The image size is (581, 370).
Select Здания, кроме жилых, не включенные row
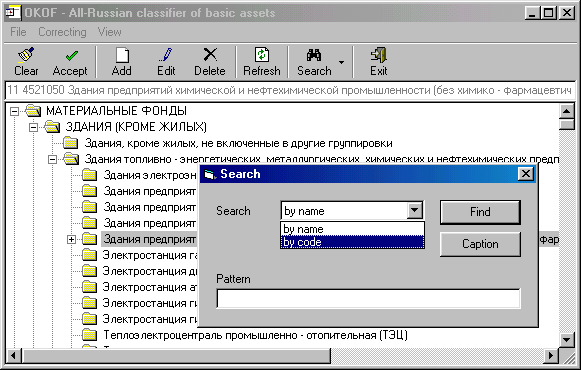238,143
